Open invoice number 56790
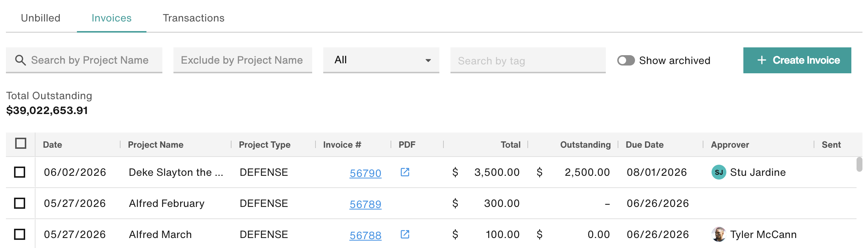Viewport: 868px width, 248px height. coord(365,173)
